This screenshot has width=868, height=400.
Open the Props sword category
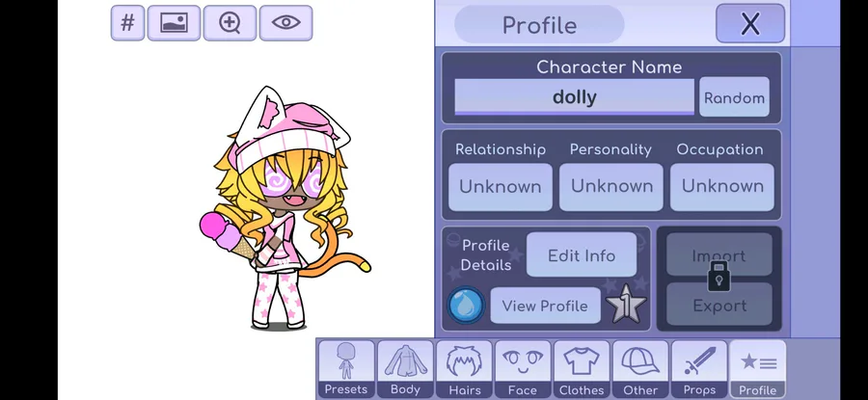point(698,369)
